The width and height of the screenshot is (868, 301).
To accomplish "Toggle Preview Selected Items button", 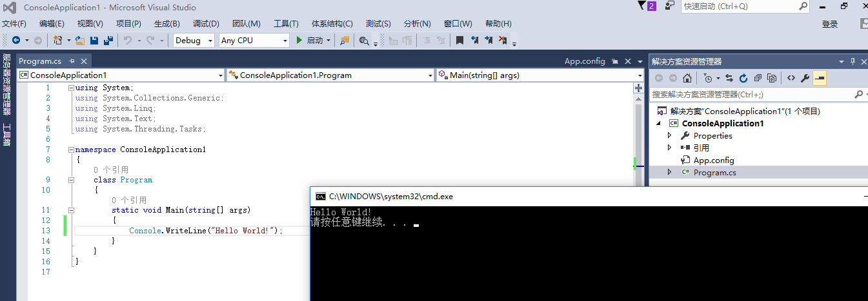I will (820, 78).
